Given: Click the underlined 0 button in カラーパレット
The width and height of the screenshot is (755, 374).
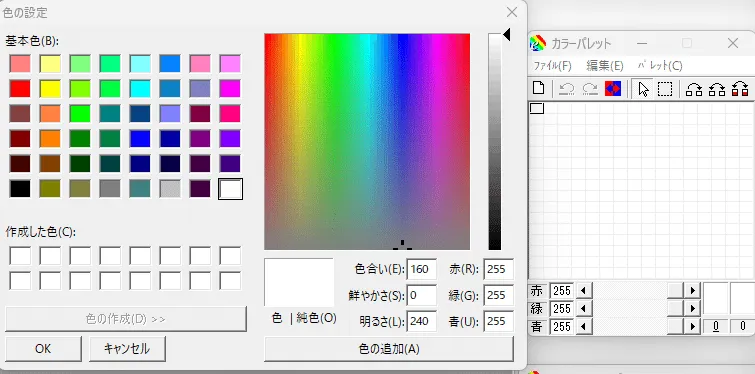Looking at the screenshot, I should click(x=716, y=326).
